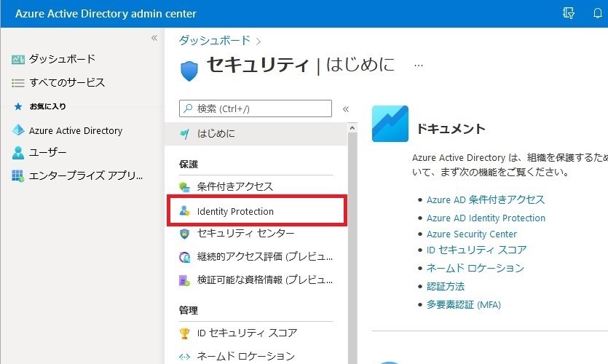Viewport: 608px width, 364px height.
Task: Click the ドキュメント heading text
Action: point(451,129)
